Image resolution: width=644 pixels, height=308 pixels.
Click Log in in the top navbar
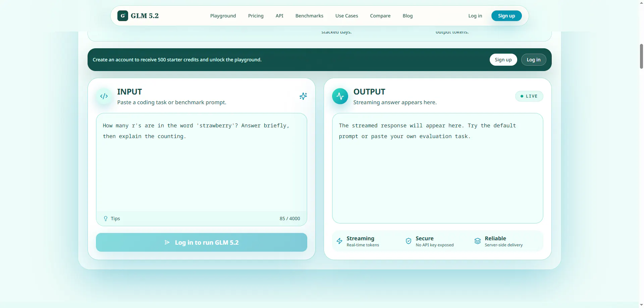[475, 16]
